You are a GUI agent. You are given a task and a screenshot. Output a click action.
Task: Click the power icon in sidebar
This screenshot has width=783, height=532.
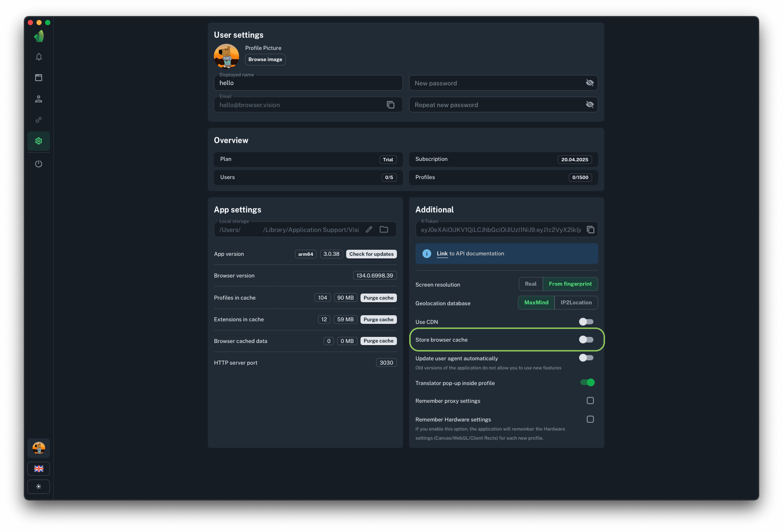click(x=39, y=164)
